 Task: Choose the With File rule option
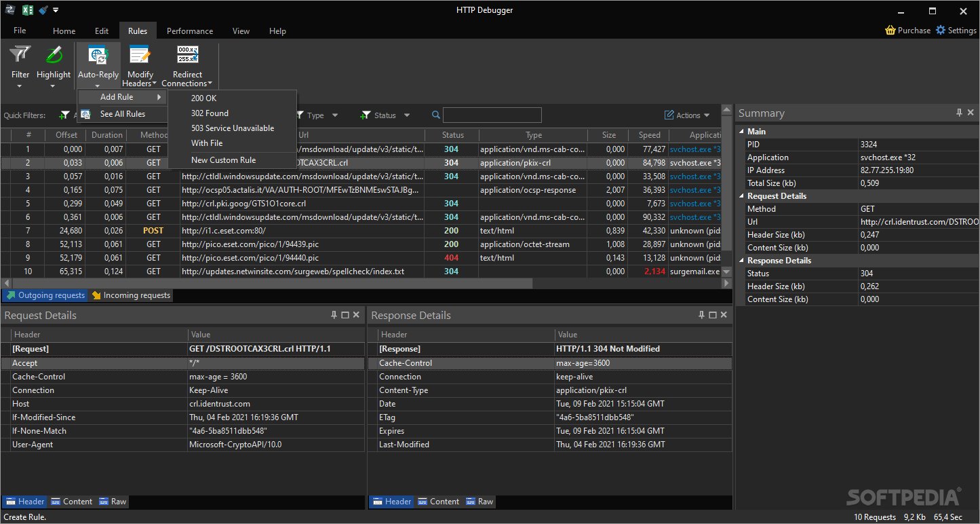[233, 143]
